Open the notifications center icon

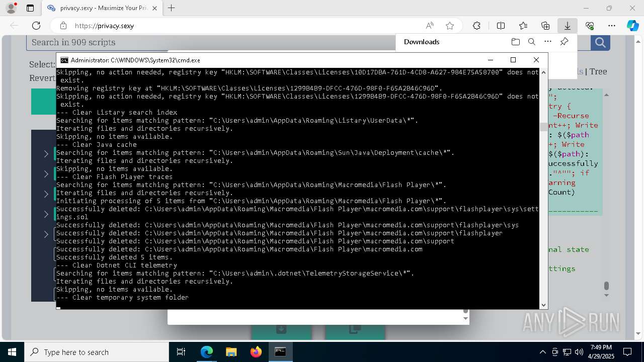(627, 352)
